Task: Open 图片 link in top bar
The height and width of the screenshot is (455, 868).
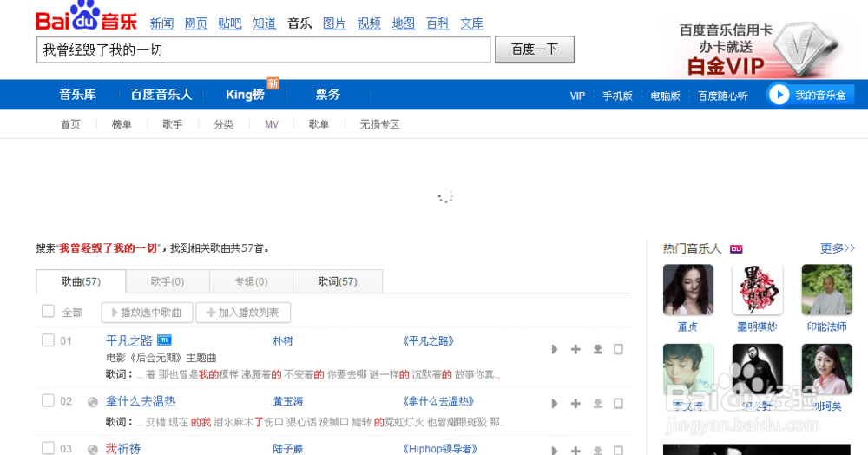Action: click(x=334, y=23)
